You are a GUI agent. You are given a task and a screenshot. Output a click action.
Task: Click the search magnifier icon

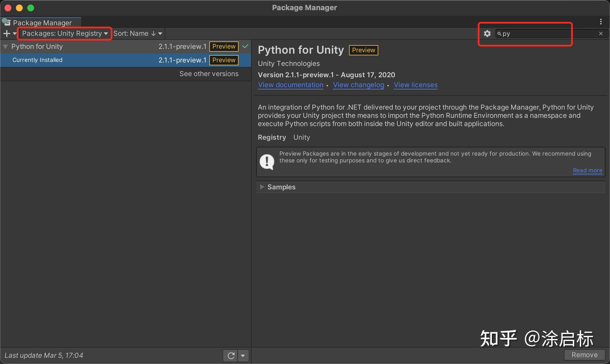click(499, 34)
